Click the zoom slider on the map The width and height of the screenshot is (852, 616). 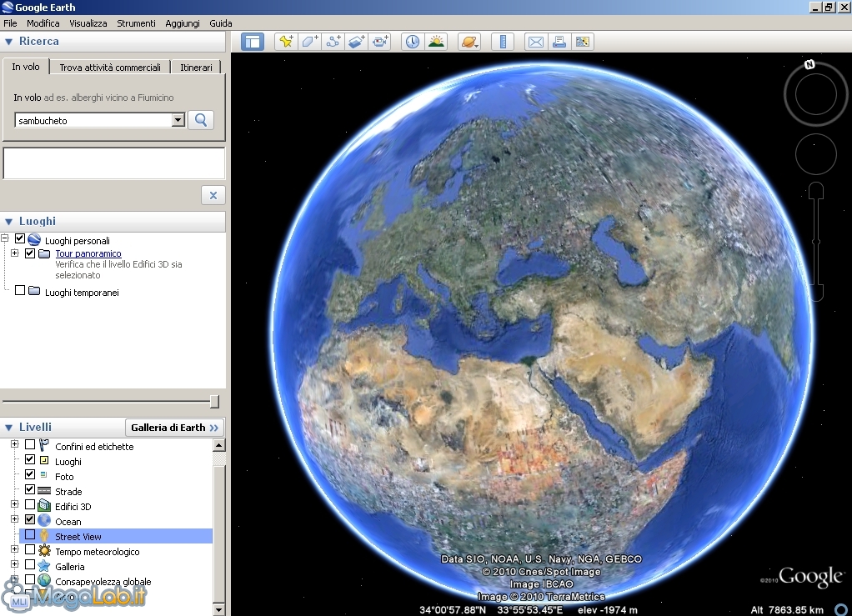click(x=816, y=242)
